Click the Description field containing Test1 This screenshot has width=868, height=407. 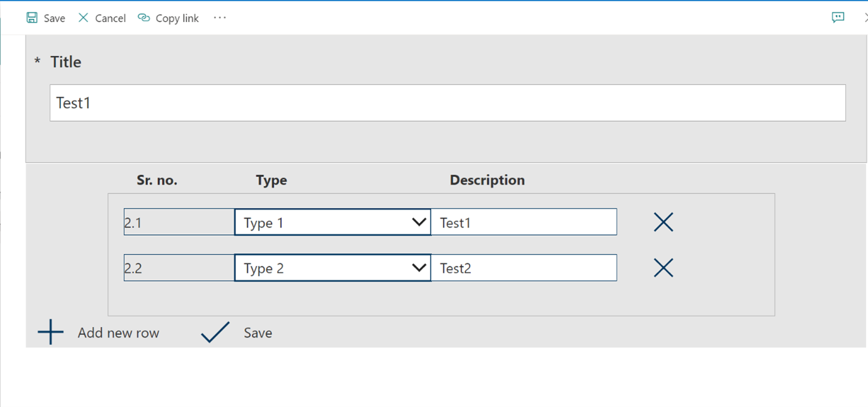[x=524, y=222]
